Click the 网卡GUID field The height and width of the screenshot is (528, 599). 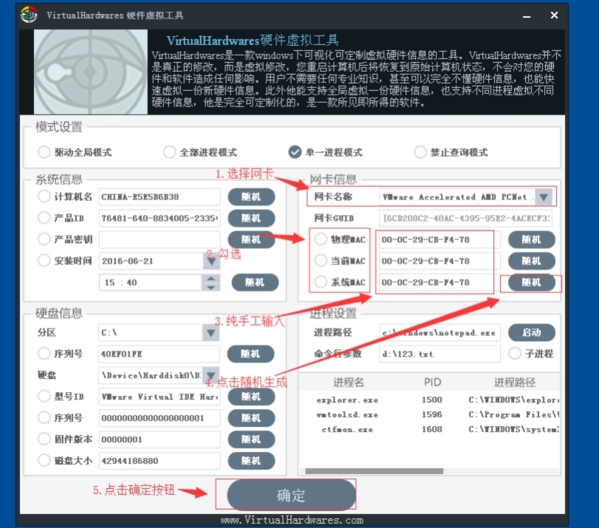[466, 218]
